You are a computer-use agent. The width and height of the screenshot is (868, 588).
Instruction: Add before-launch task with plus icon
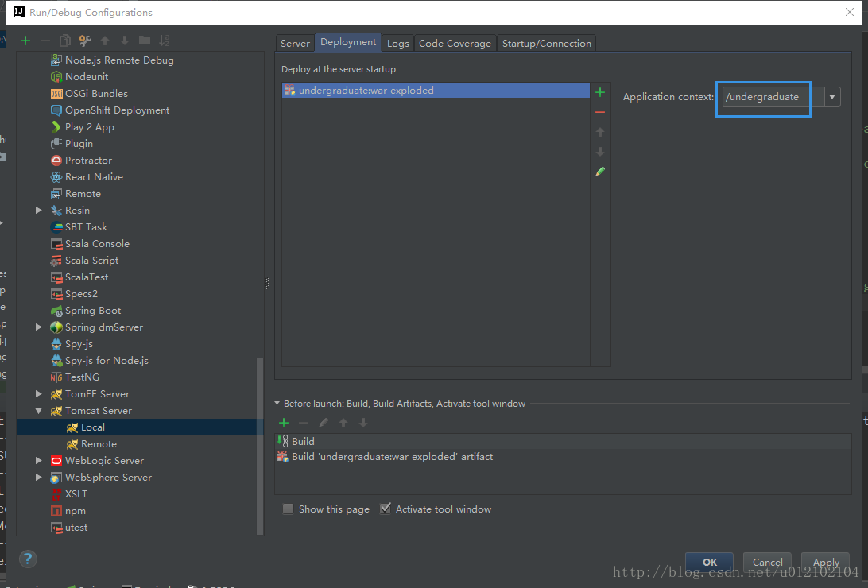point(284,423)
